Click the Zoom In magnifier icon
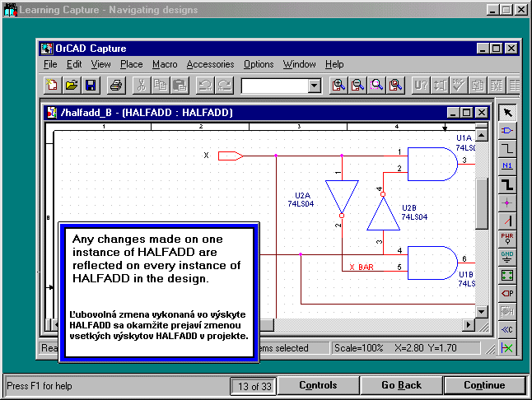Screen dimensions: 532x400 338,85
